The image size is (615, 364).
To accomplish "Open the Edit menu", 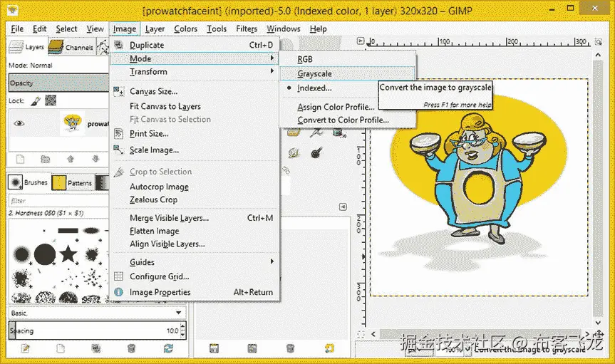I will (40, 28).
